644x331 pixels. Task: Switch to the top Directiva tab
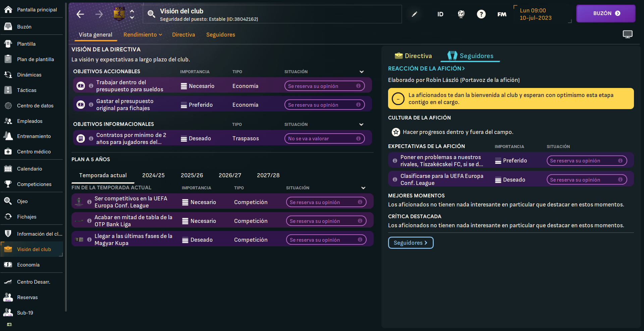pos(183,35)
